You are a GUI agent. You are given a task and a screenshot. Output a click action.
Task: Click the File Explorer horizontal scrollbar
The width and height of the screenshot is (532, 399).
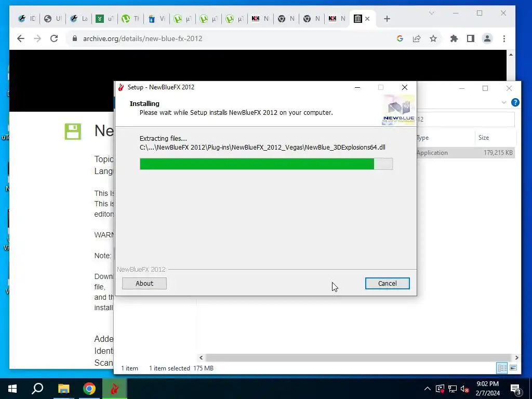click(x=358, y=357)
